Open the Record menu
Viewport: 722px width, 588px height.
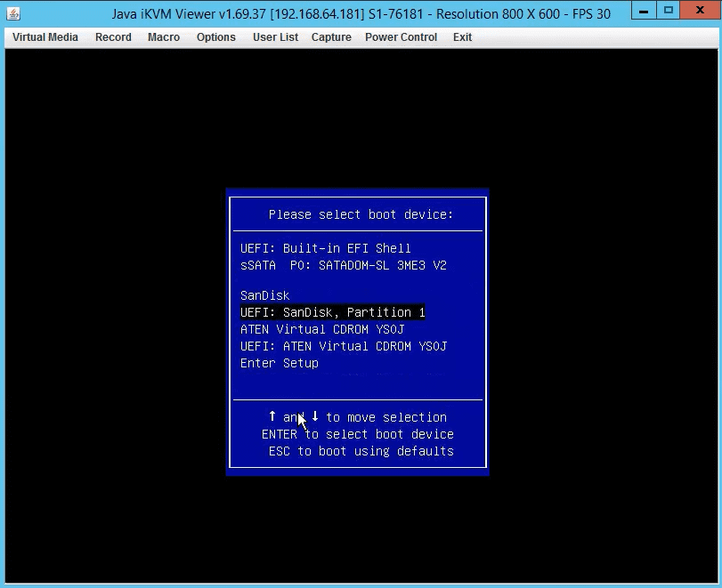113,37
